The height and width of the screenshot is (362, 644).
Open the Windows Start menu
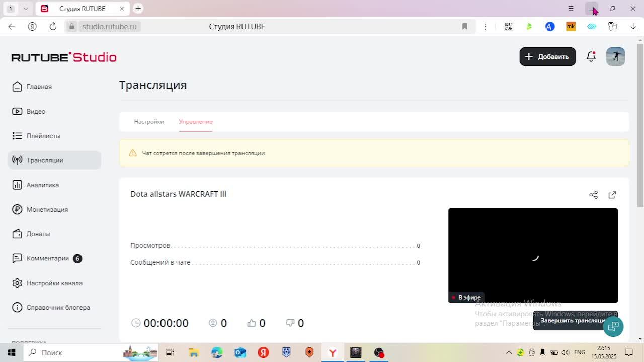tap(11, 352)
